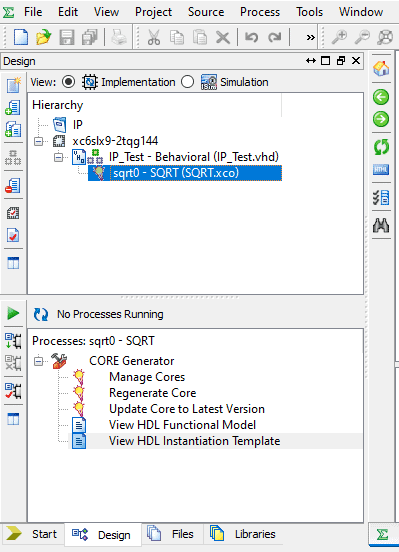The image size is (399, 552).
Task: Open the View menu
Action: [106, 12]
